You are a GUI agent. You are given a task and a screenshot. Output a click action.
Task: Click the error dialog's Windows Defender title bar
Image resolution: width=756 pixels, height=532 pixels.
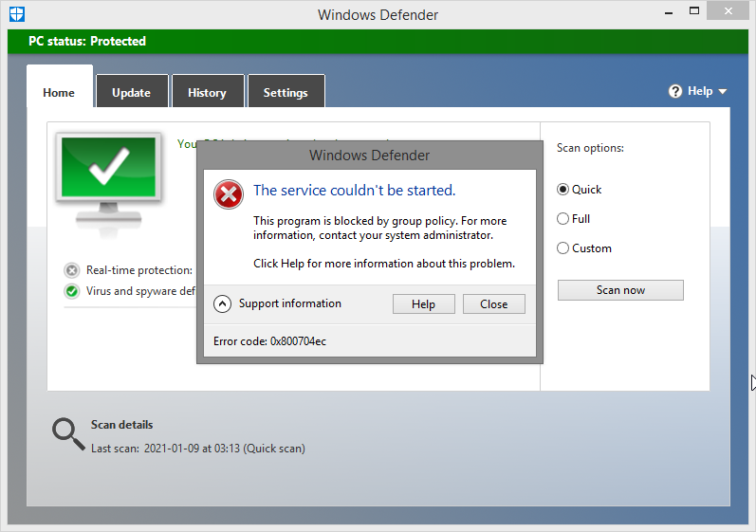pyautogui.click(x=369, y=156)
